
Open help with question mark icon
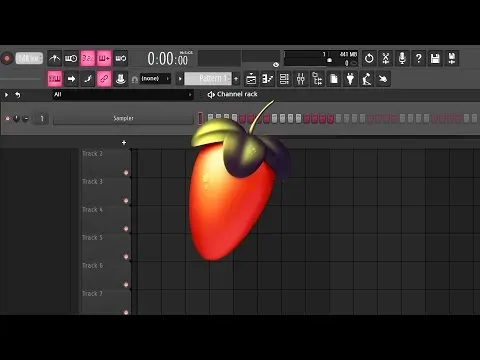click(419, 58)
